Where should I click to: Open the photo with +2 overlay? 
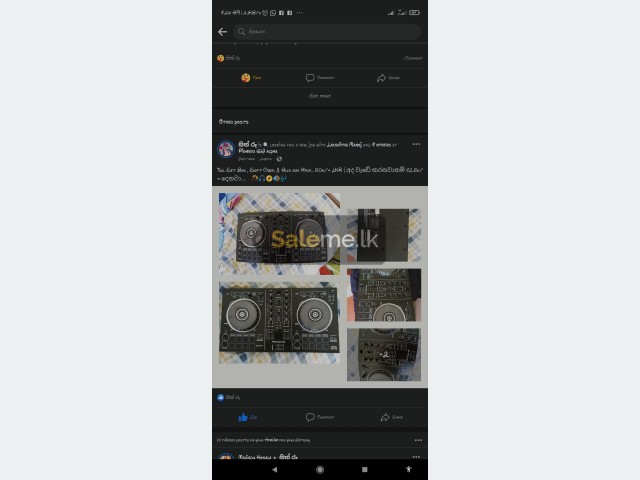[384, 355]
